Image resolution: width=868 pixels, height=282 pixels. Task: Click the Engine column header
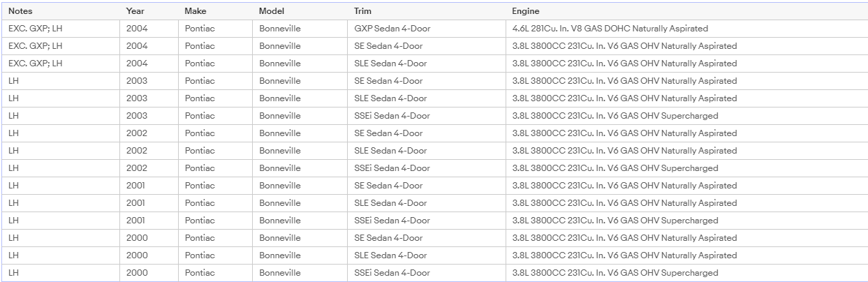(x=526, y=11)
